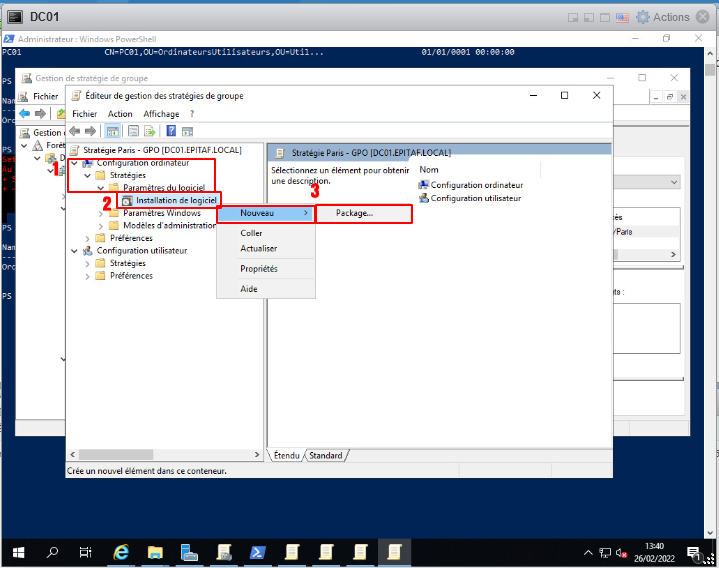
Task: Expand Préférences under Configuration ordinateur
Action: 88,238
